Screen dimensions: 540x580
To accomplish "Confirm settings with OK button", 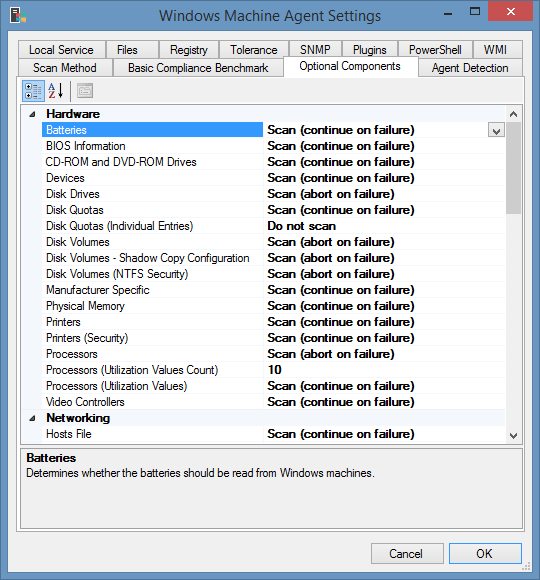I will tap(485, 554).
